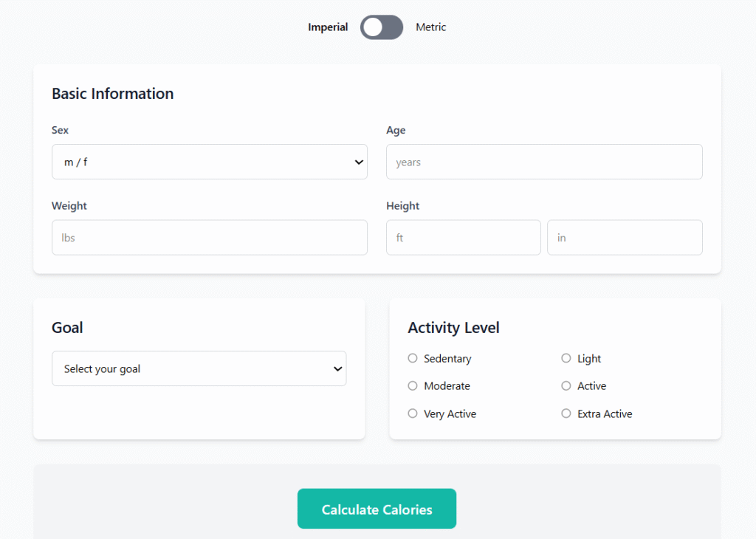
Task: Toggle the Imperial/Metric unit switch
Action: coord(382,27)
